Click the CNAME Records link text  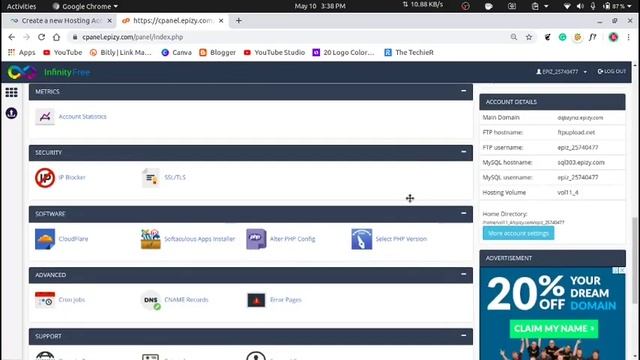tap(186, 300)
